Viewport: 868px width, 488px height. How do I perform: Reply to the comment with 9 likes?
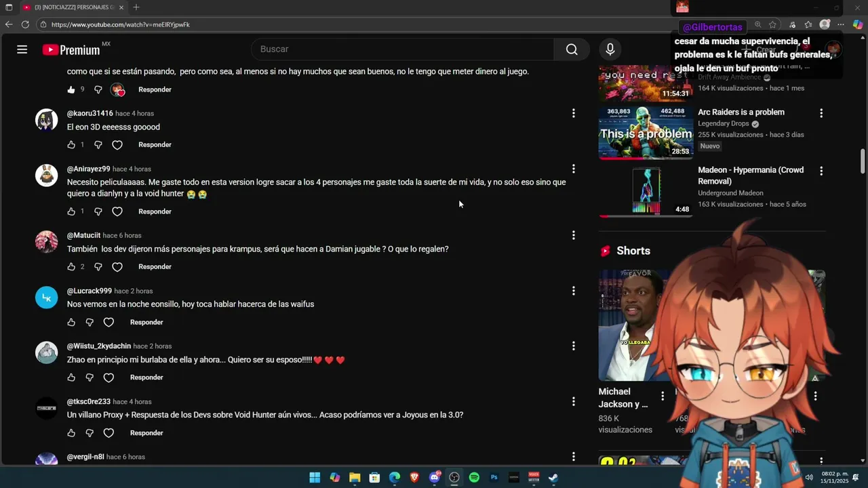tap(155, 89)
